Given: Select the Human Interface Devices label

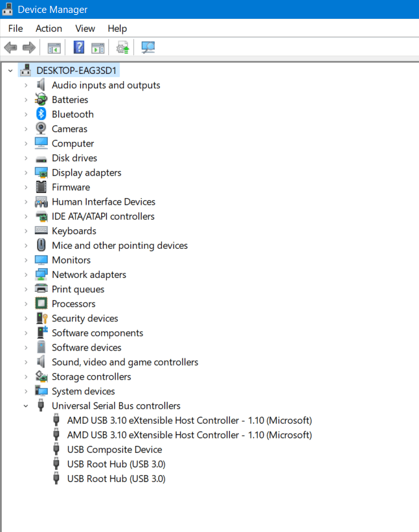Looking at the screenshot, I should tap(104, 202).
